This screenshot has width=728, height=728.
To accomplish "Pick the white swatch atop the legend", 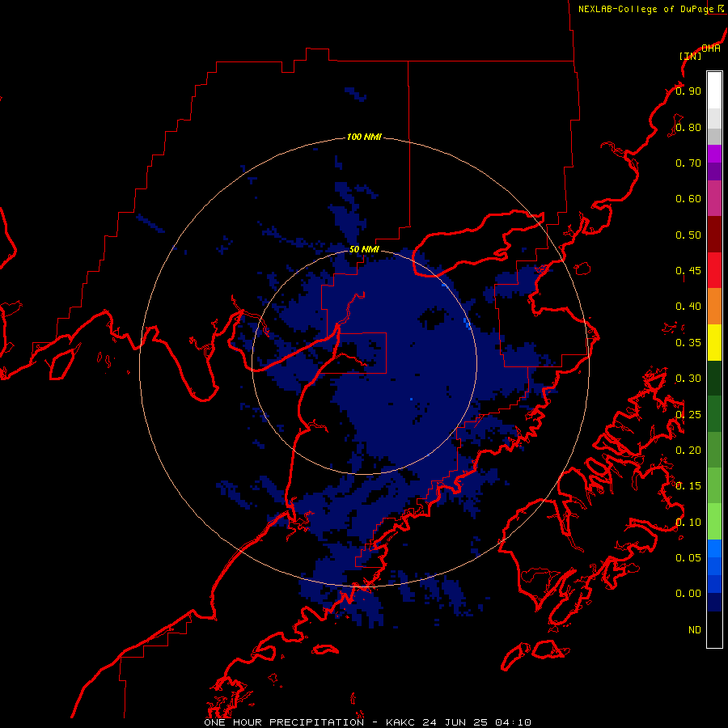I will [714, 91].
